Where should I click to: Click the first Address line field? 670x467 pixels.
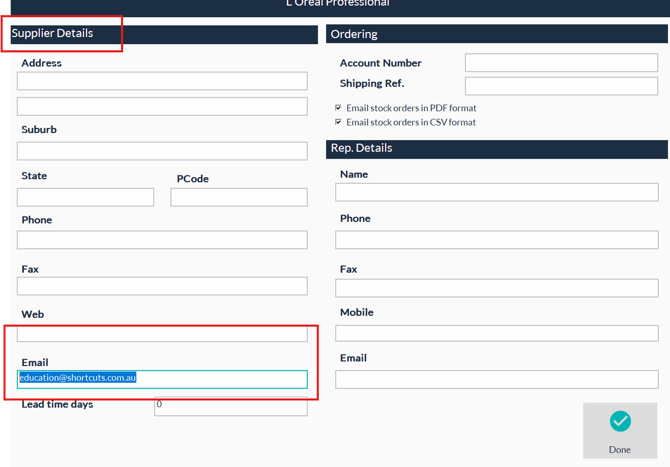(x=162, y=81)
